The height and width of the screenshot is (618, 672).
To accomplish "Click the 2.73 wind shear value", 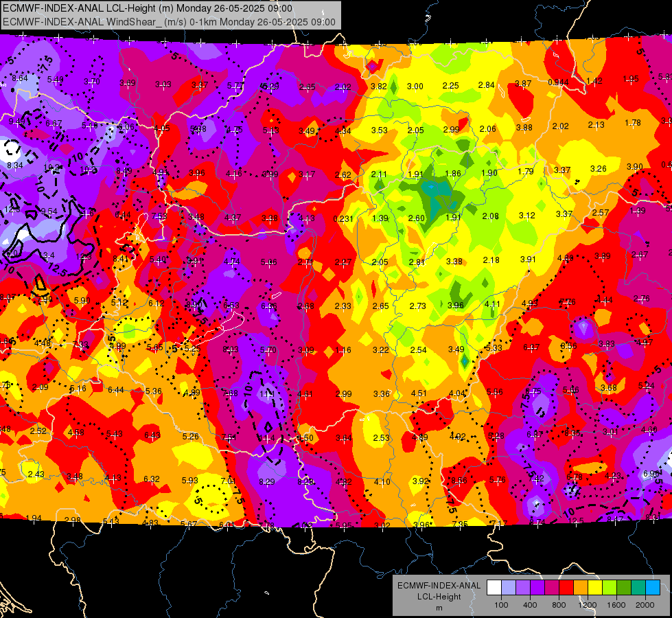I will point(417,306).
